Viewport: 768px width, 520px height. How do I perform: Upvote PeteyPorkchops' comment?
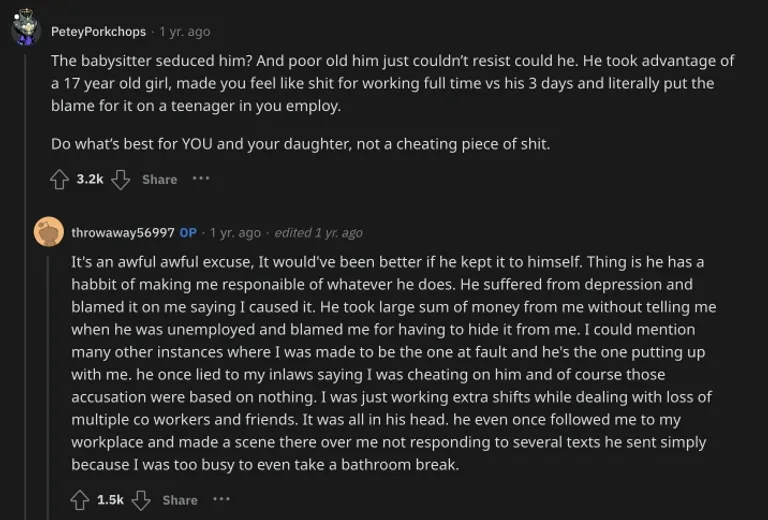click(x=60, y=179)
